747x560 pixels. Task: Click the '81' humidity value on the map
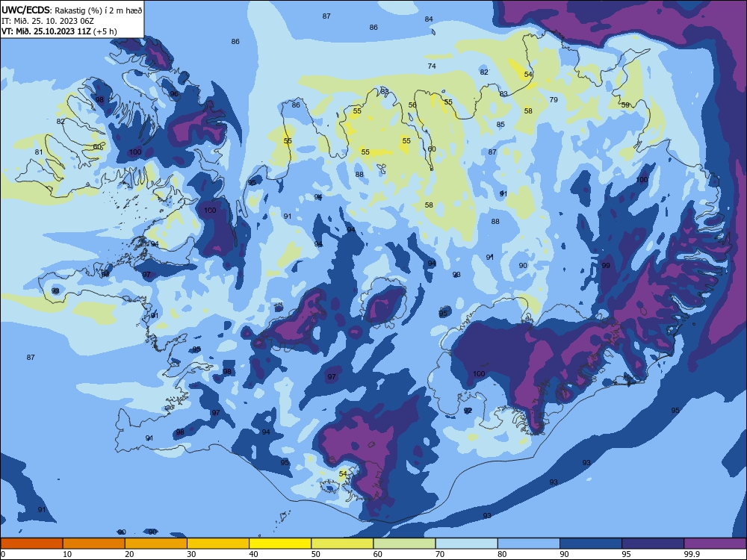39,152
